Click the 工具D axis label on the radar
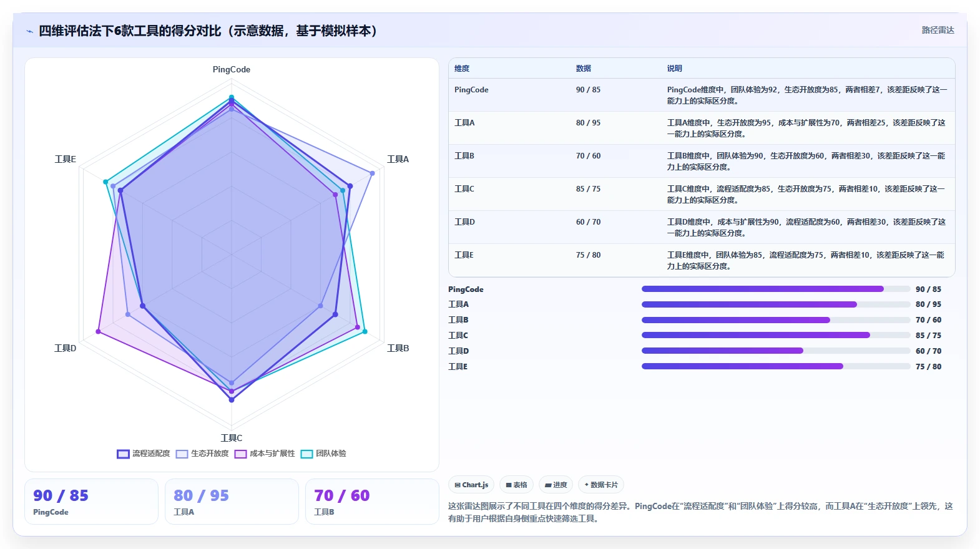The height and width of the screenshot is (549, 980). click(65, 348)
